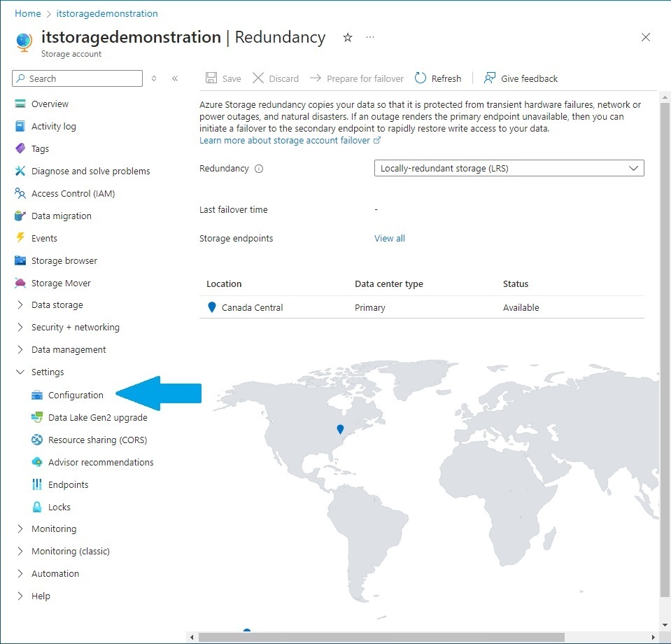
Task: Click the Locks padlock icon
Action: pos(37,507)
